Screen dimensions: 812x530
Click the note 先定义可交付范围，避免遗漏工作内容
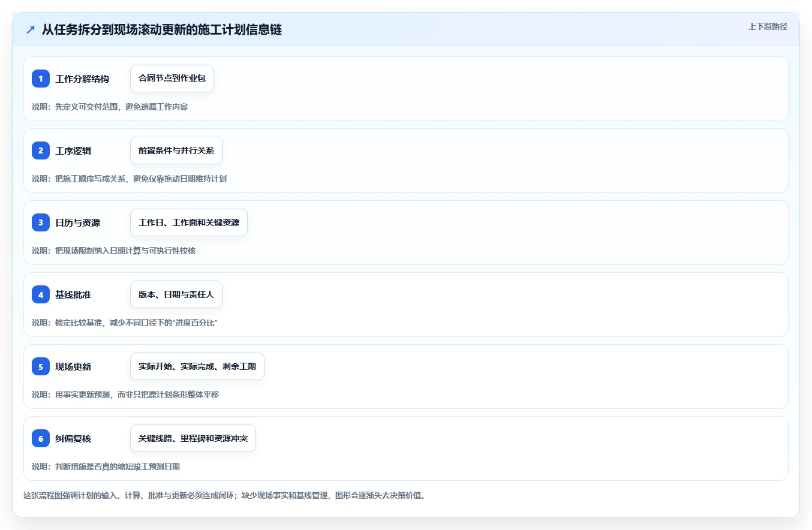(110, 107)
